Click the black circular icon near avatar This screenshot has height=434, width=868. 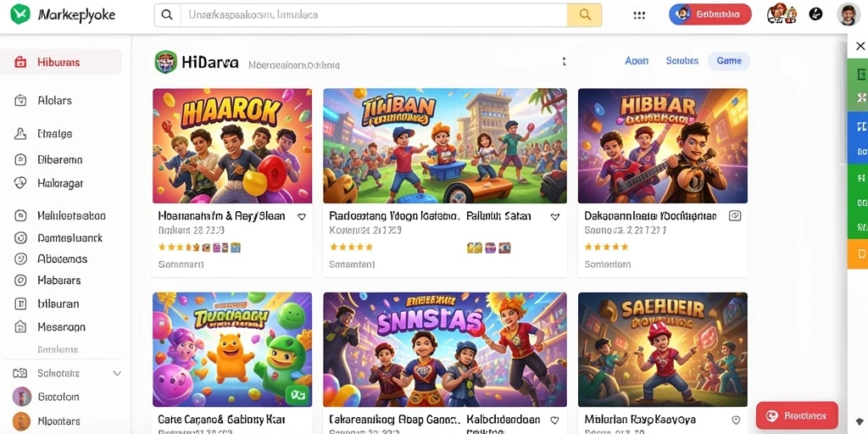tap(816, 14)
